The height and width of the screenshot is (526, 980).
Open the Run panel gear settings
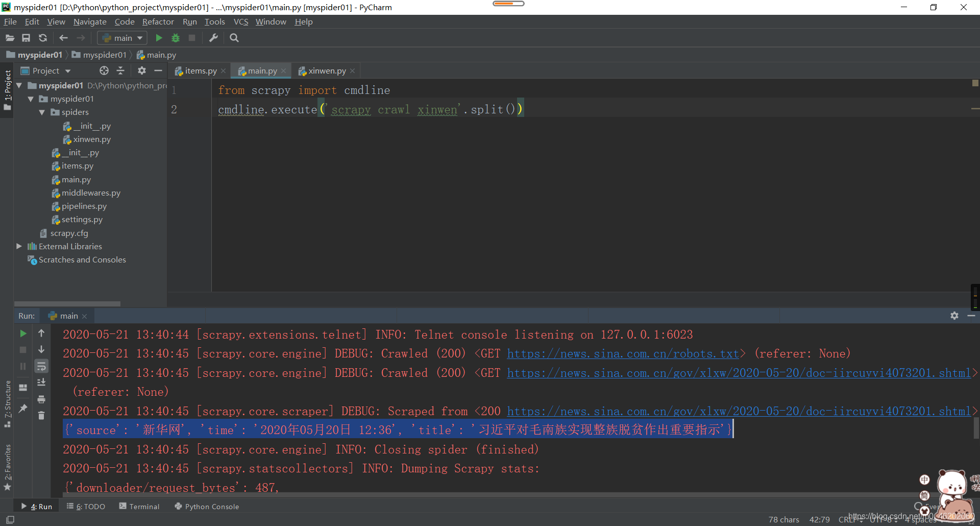click(954, 316)
